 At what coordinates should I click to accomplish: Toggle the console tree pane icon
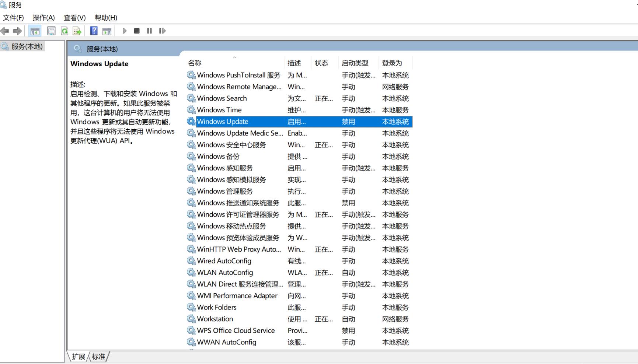tap(35, 31)
